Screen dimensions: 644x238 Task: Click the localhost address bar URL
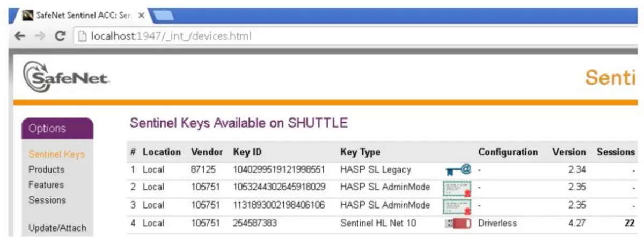coord(171,36)
